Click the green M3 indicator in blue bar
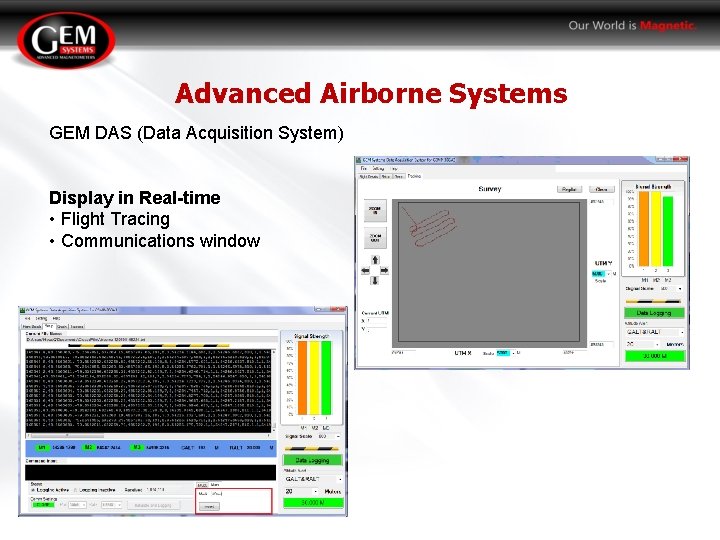Viewport: 720px width, 540px height. (136, 447)
